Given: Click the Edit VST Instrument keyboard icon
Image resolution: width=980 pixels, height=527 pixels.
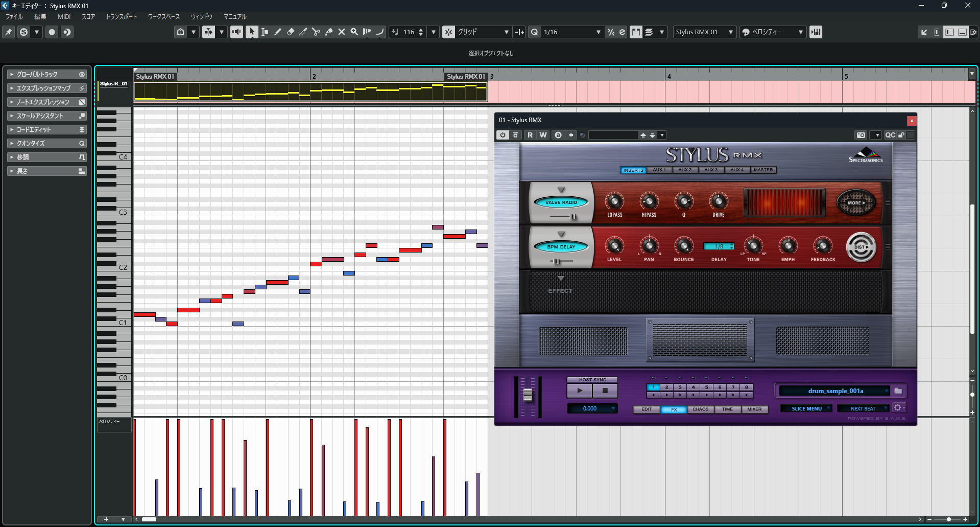Looking at the screenshot, I should click(x=816, y=32).
